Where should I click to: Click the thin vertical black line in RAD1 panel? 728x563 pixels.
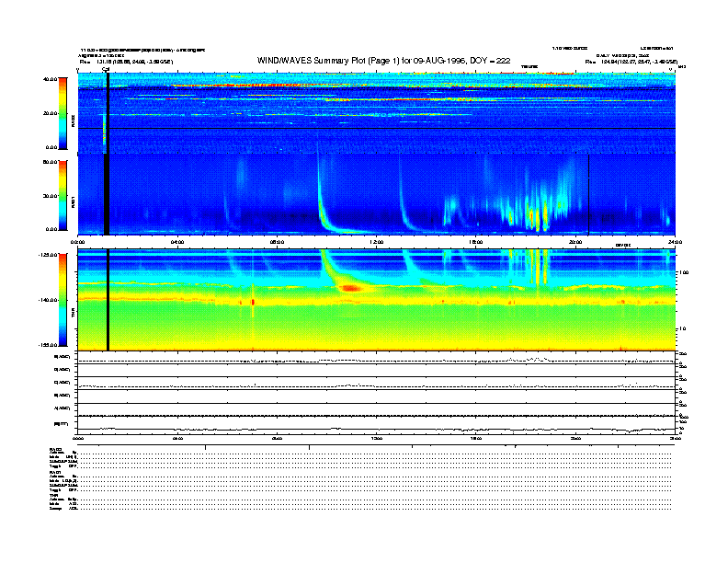click(588, 194)
